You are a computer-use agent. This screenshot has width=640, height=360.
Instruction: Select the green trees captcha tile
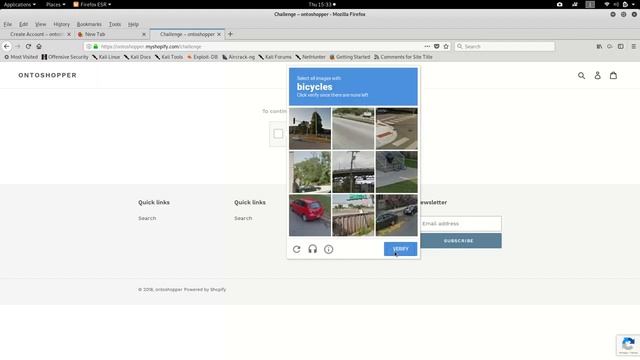pyautogui.click(x=310, y=172)
